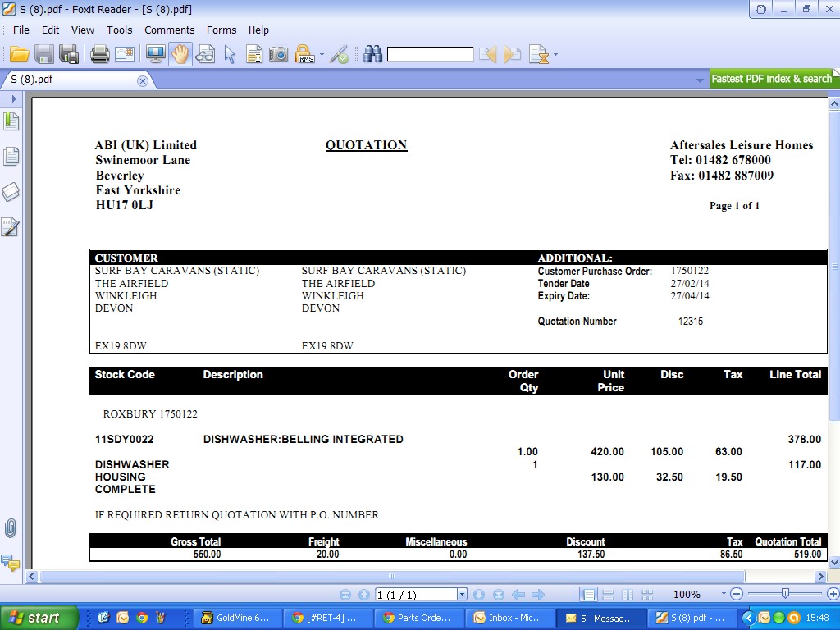Click the Open file folder icon
840x630 pixels.
pos(20,55)
